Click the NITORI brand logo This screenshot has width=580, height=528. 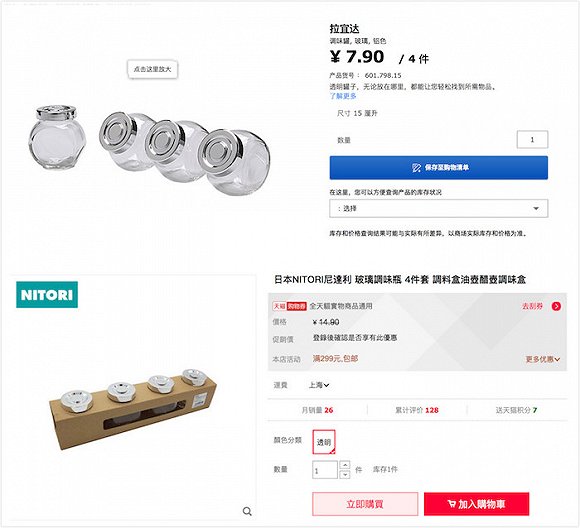pyautogui.click(x=47, y=295)
